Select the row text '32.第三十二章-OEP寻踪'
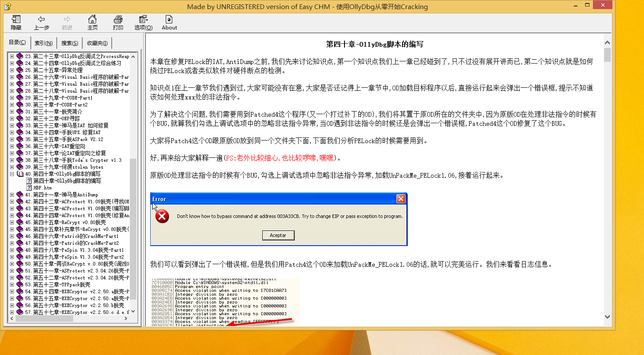Screen dimensions: 644x355 pyautogui.click(x=52, y=118)
